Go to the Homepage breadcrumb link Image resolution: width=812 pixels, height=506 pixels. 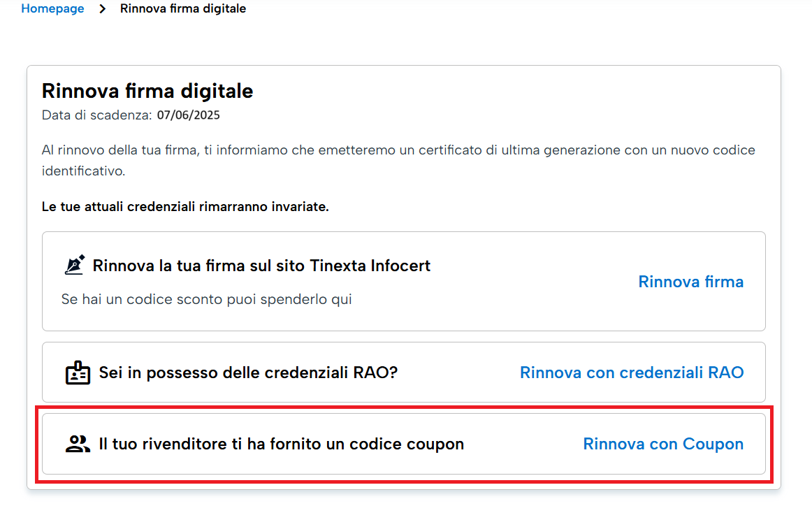point(52,9)
